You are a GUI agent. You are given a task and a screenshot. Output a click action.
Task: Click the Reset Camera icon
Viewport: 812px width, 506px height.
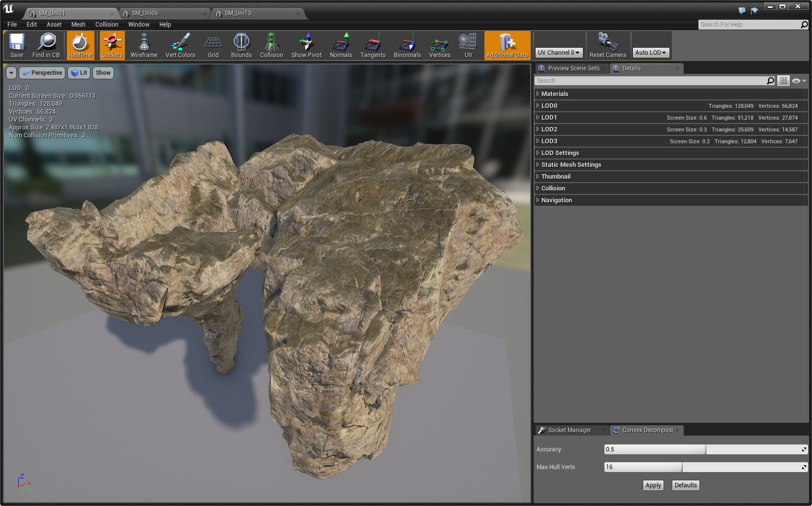[x=607, y=45]
